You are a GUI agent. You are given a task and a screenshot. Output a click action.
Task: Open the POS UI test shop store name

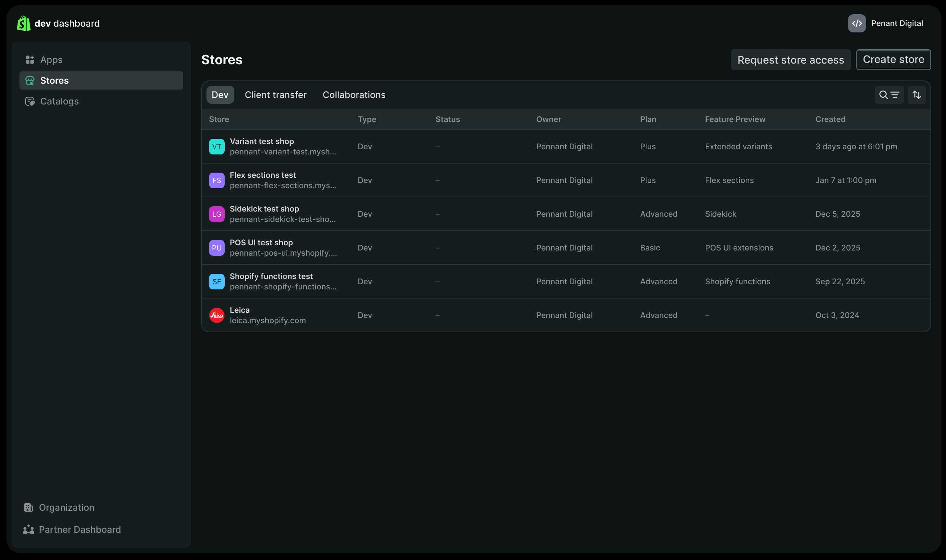261,243
